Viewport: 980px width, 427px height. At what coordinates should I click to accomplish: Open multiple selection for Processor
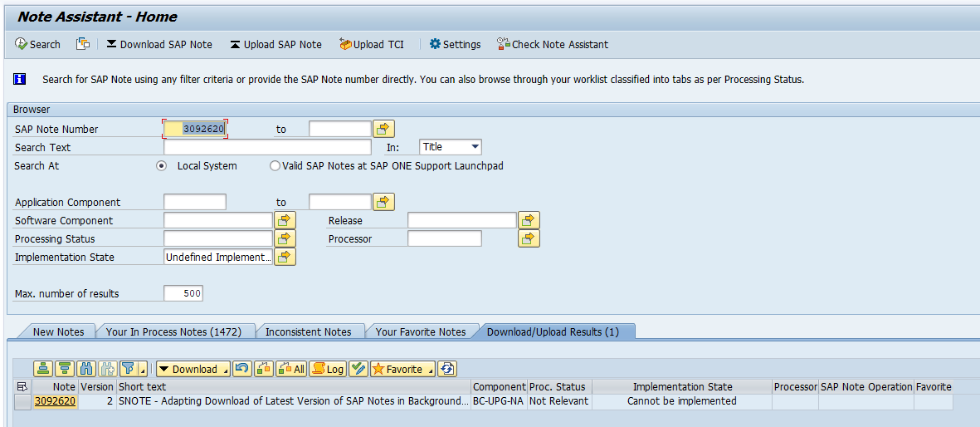529,238
